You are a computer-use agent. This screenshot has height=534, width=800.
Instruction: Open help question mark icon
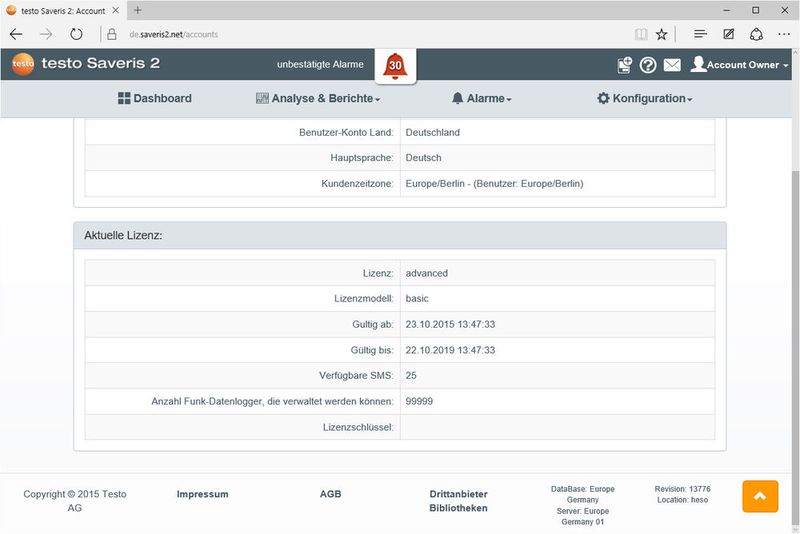pos(648,65)
